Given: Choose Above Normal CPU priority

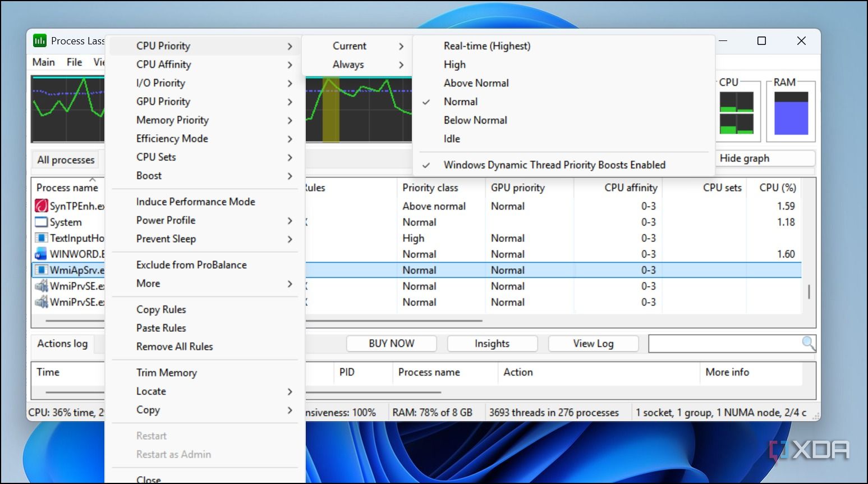Looking at the screenshot, I should coord(564,83).
